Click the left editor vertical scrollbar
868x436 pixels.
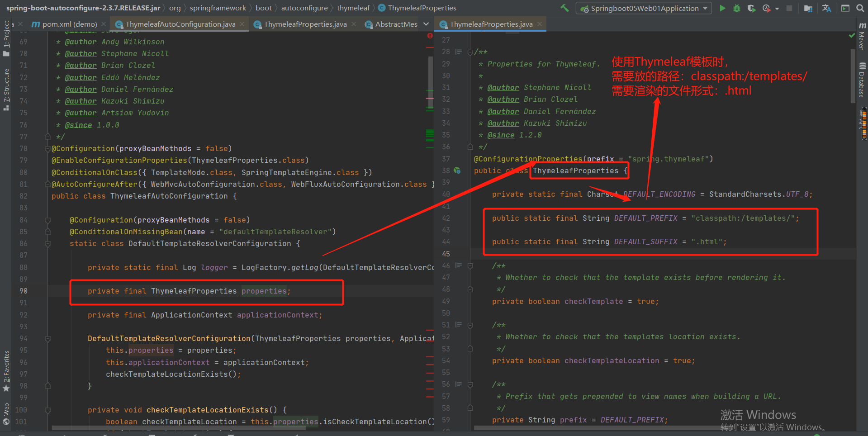pos(431,83)
